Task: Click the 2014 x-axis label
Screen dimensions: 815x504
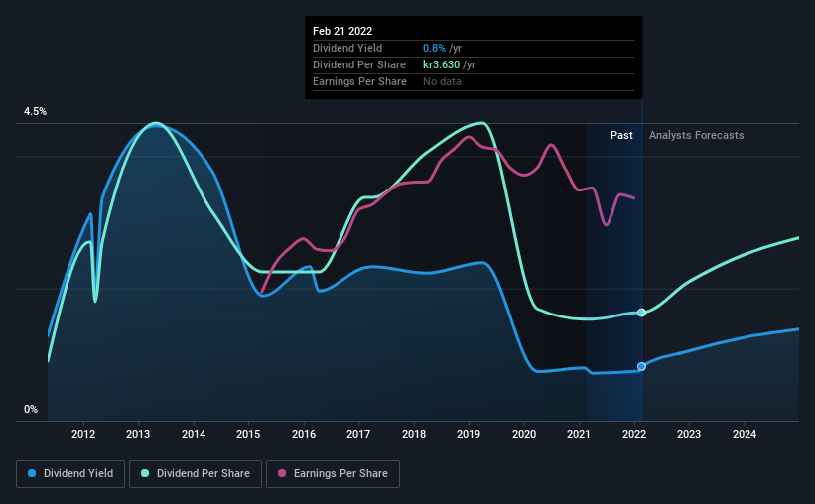Action: click(194, 434)
